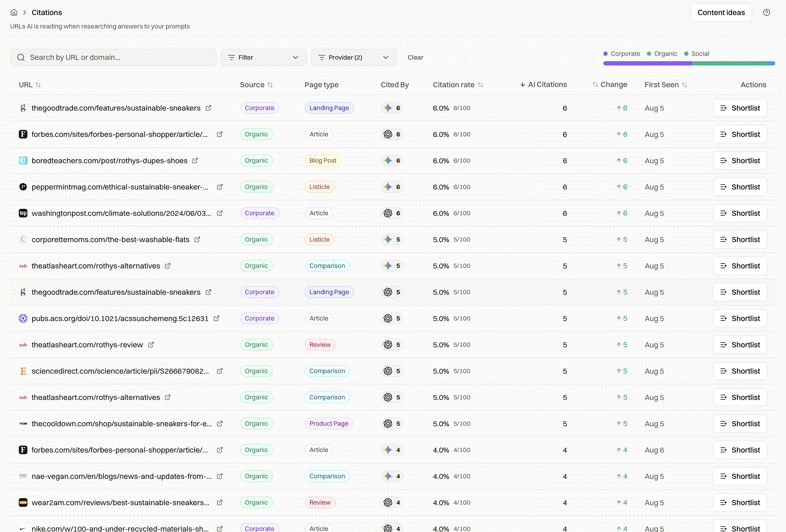Click the Blog Post page type tag
This screenshot has width=786, height=532.
[x=323, y=161]
